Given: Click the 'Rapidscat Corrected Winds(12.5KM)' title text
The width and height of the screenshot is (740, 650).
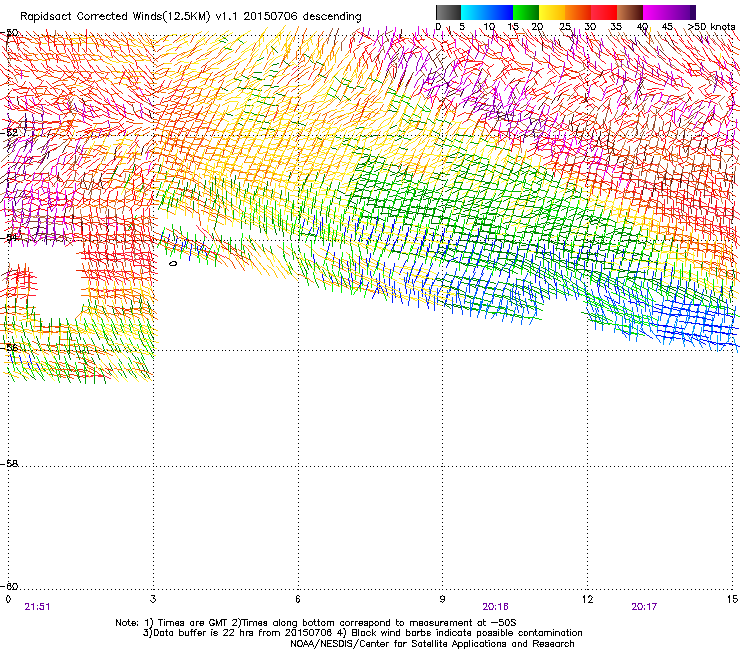Looking at the screenshot, I should point(115,17).
